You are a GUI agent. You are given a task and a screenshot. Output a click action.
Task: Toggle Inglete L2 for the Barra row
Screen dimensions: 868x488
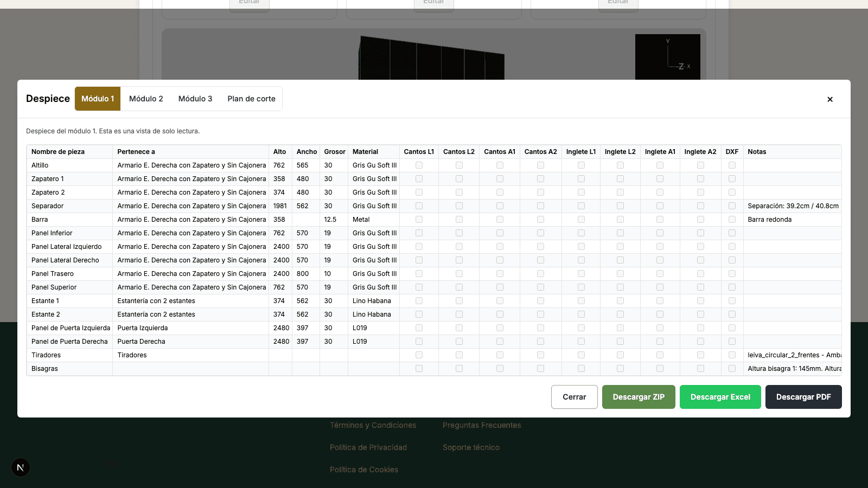point(620,220)
